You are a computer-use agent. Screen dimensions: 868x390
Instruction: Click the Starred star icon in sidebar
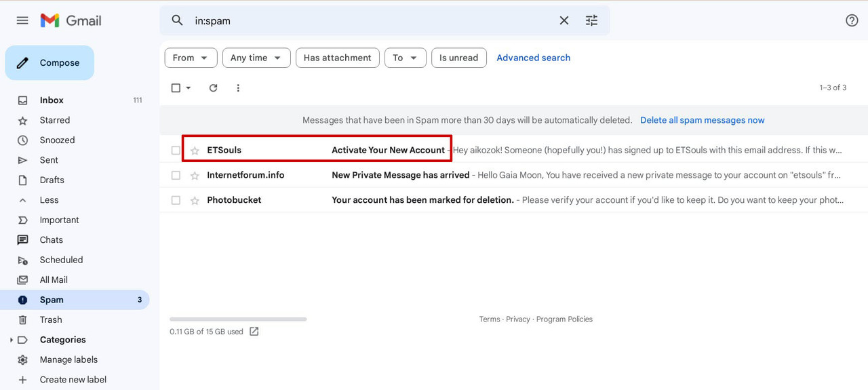[x=22, y=120]
